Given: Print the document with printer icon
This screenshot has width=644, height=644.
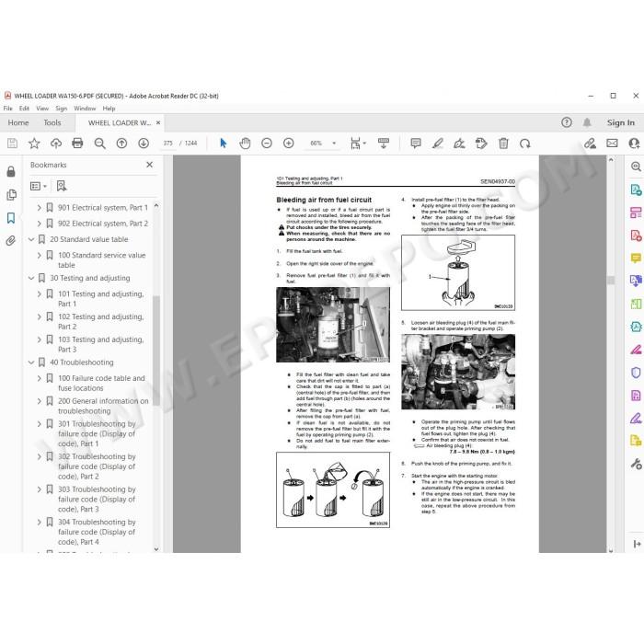Looking at the screenshot, I should (77, 143).
